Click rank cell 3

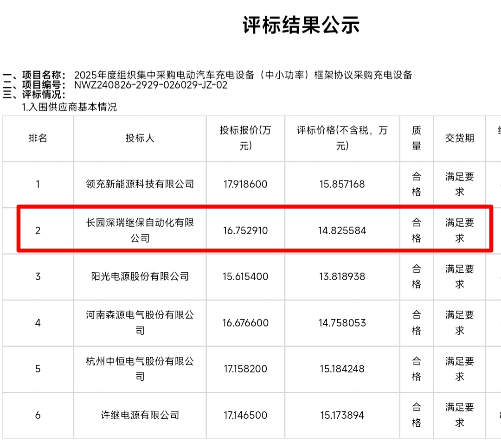click(x=38, y=277)
